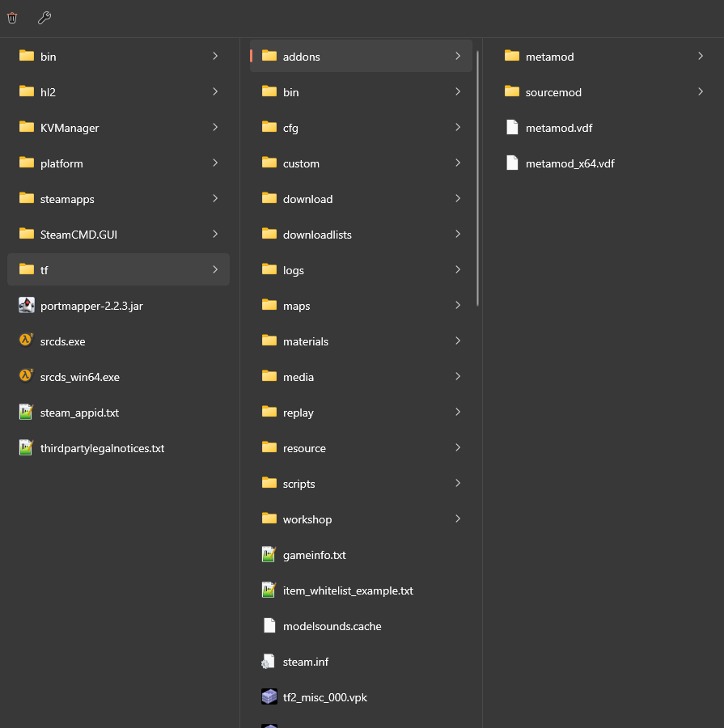Select the 'metamod_x64.vdf' file name
The height and width of the screenshot is (728, 724).
[x=569, y=163]
